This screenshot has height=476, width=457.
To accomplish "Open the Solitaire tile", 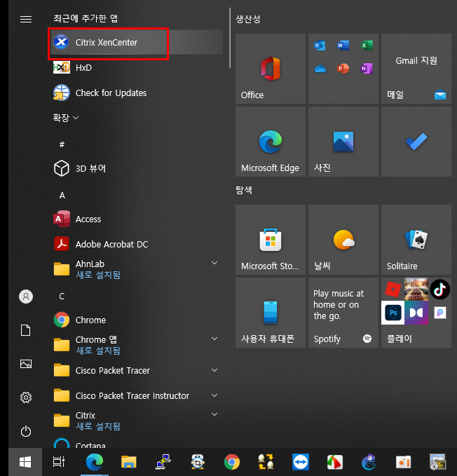I will pos(416,240).
